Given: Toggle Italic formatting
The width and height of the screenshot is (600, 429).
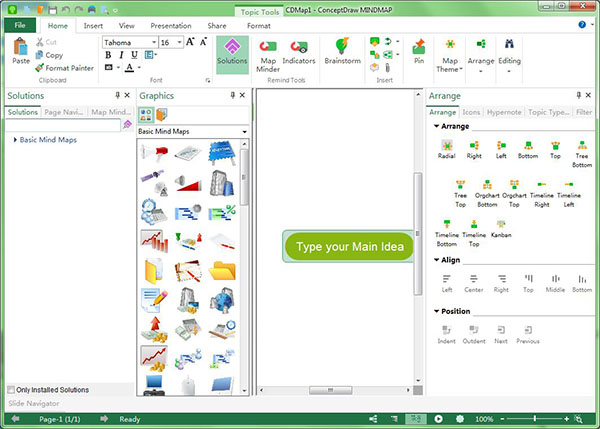Looking at the screenshot, I should [121, 55].
